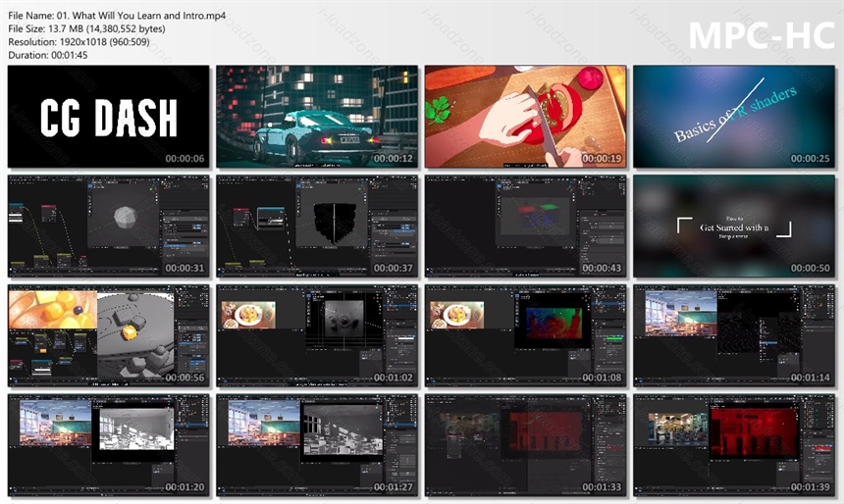Select the tomato cutting thumbnail at 00:00:19

click(525, 116)
